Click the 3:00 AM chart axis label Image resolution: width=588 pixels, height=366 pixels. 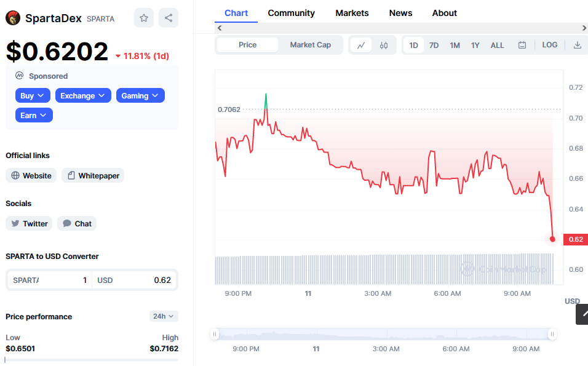pos(378,293)
